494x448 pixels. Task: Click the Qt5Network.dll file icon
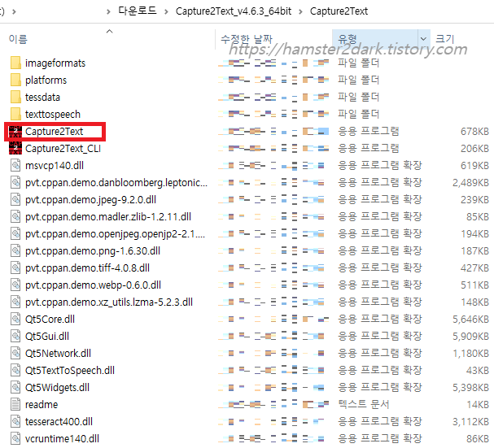(15, 353)
